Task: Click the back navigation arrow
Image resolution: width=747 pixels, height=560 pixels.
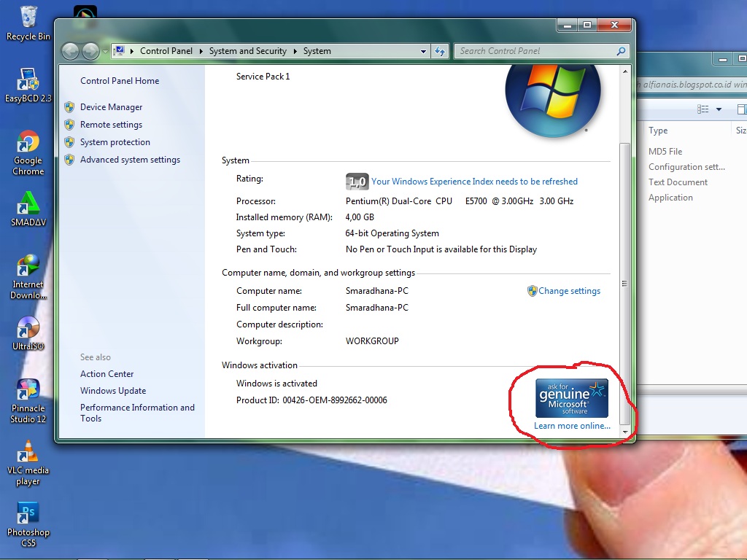Action: (x=71, y=51)
